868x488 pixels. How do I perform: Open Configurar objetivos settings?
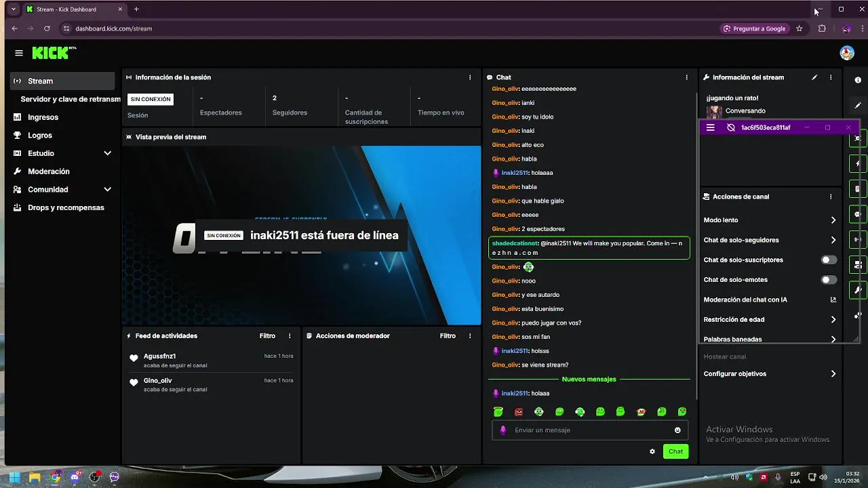pyautogui.click(x=770, y=373)
